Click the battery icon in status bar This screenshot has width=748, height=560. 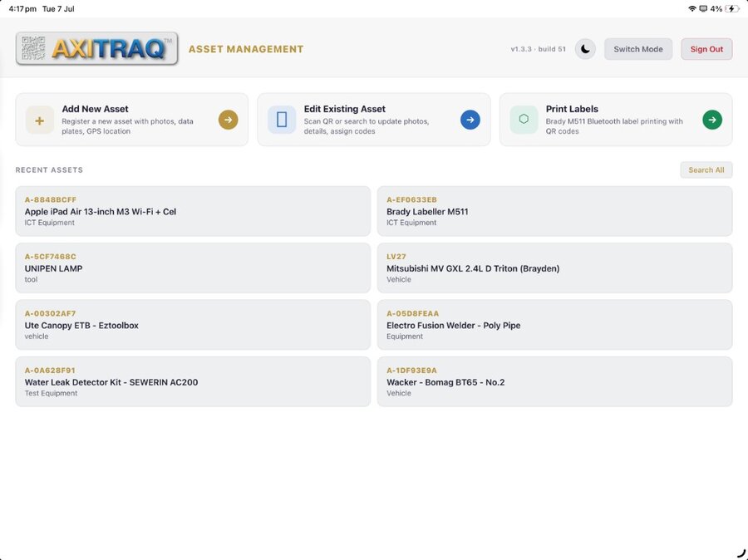click(x=731, y=8)
